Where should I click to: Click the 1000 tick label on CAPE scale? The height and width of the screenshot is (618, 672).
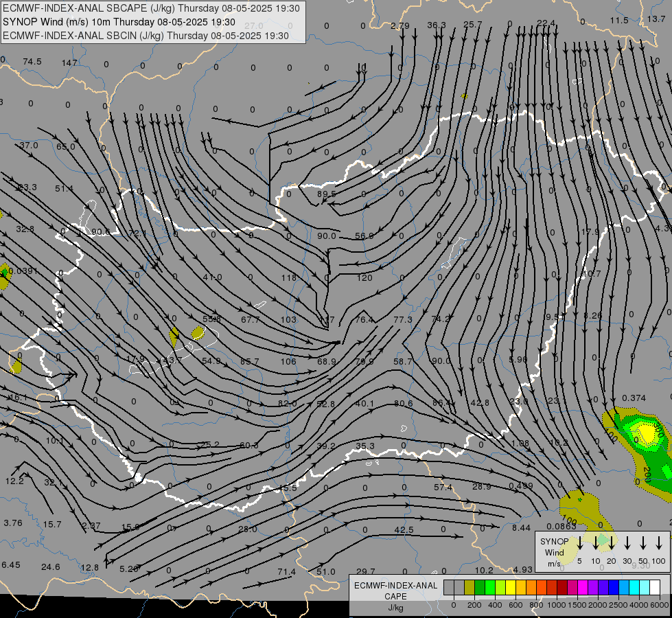point(556,605)
